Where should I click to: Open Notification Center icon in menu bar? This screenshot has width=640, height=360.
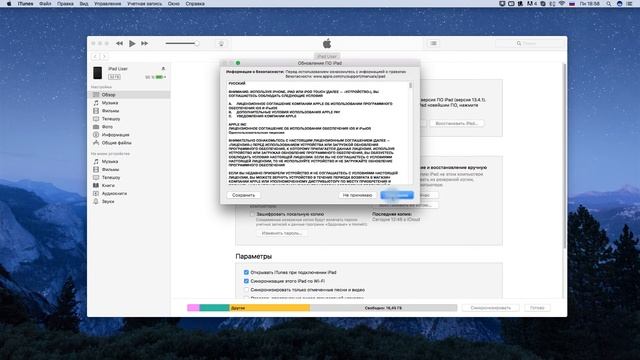(630, 4)
